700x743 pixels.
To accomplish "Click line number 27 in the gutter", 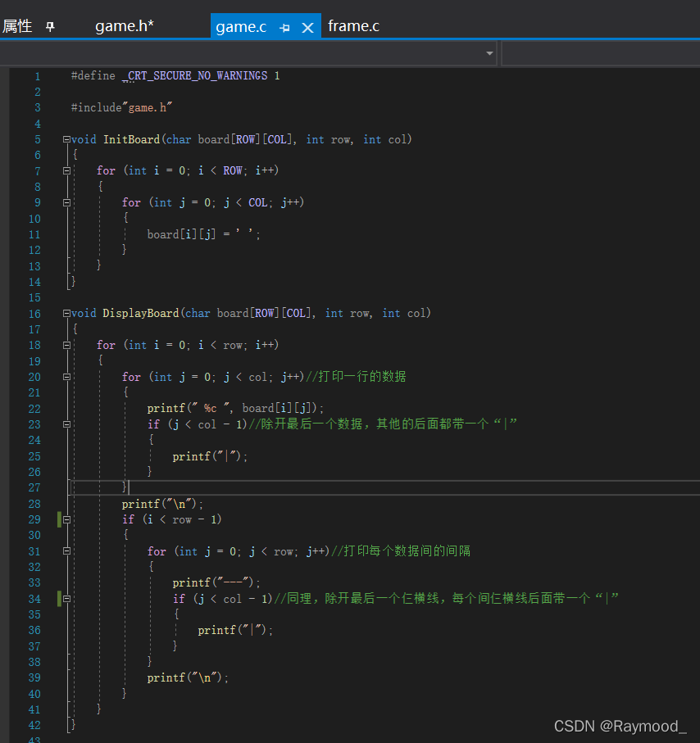I will point(34,487).
